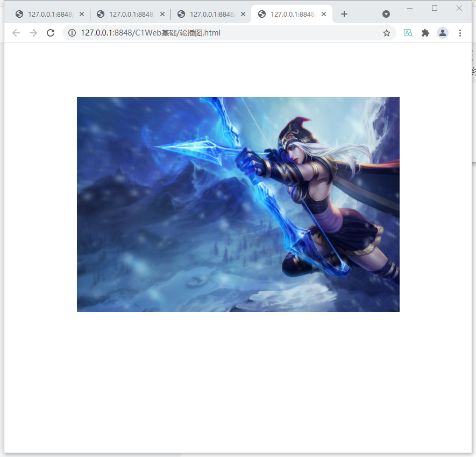Close the browser window

(x=459, y=8)
